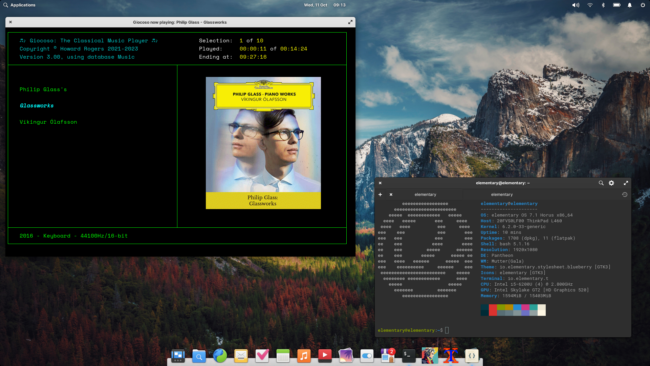650x366 pixels.
Task: Click the composer text "Philip Glass's"
Action: point(43,89)
